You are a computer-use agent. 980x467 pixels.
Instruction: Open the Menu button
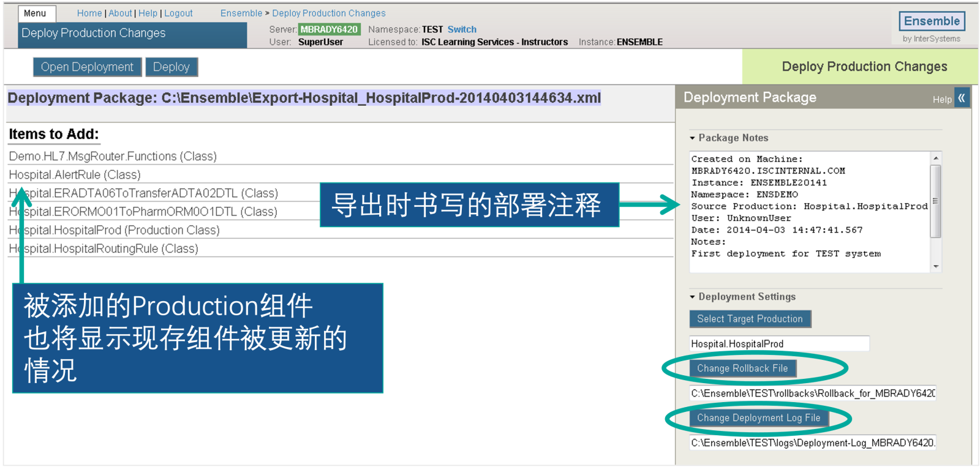point(37,13)
